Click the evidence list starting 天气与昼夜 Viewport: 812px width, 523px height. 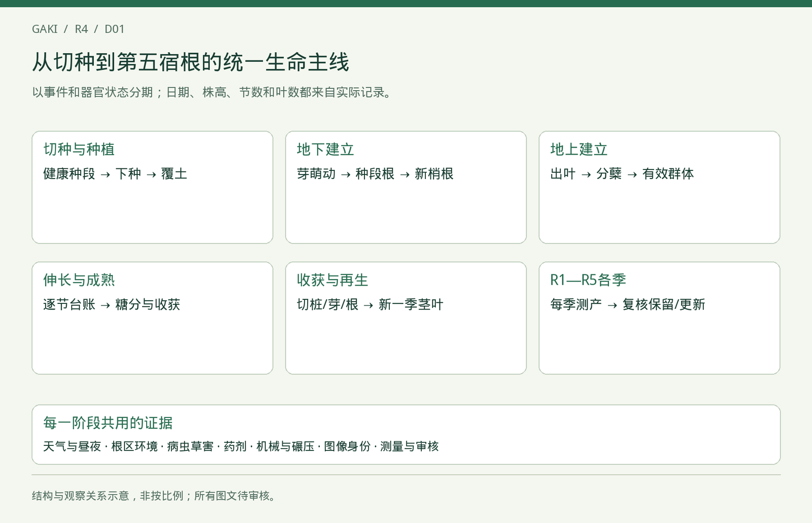241,446
